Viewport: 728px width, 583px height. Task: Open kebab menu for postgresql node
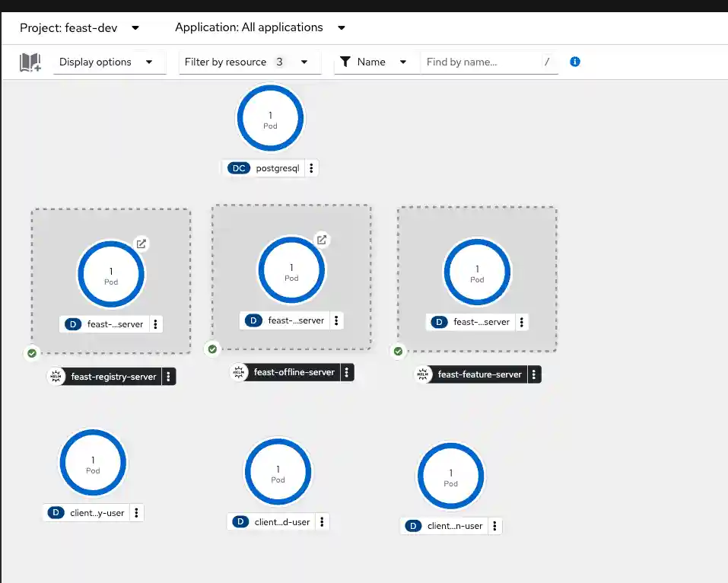[312, 168]
